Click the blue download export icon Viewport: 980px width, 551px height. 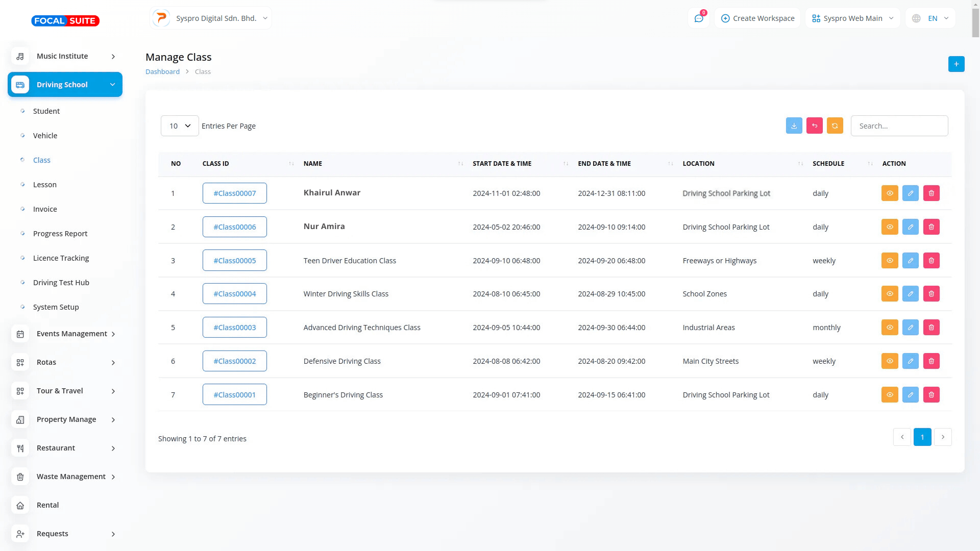(x=794, y=126)
